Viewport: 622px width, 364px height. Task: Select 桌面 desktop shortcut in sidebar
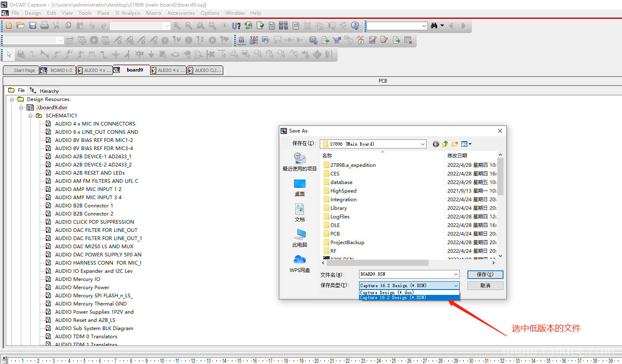299,188
